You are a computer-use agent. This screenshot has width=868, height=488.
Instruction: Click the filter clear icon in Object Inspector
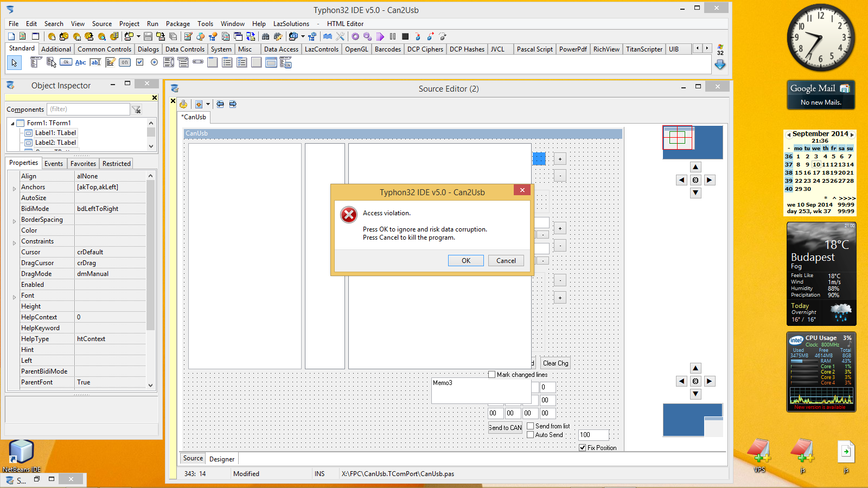pyautogui.click(x=136, y=110)
